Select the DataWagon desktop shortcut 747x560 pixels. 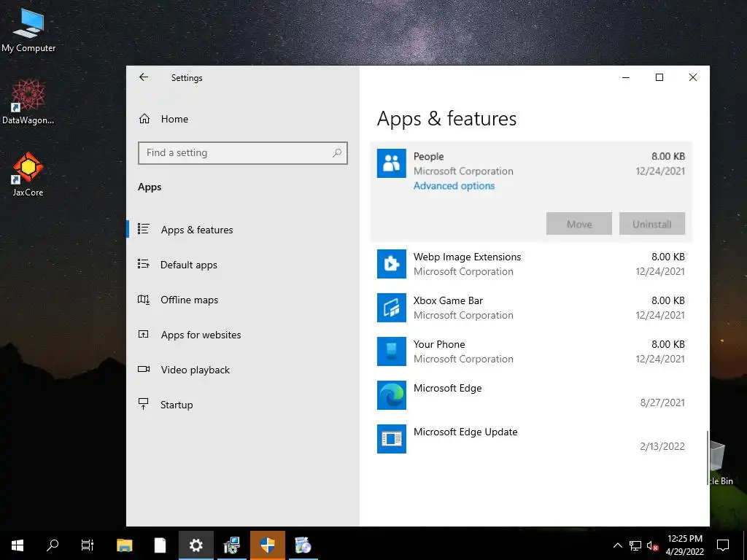click(28, 102)
